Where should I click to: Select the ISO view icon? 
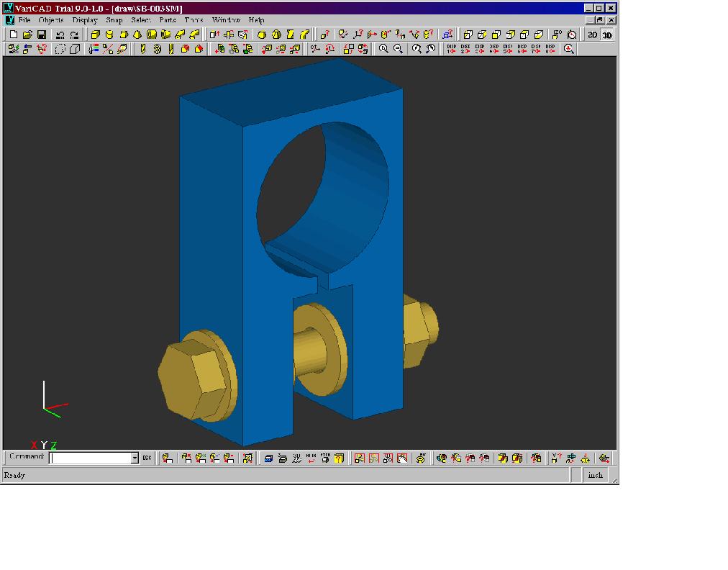tap(558, 35)
